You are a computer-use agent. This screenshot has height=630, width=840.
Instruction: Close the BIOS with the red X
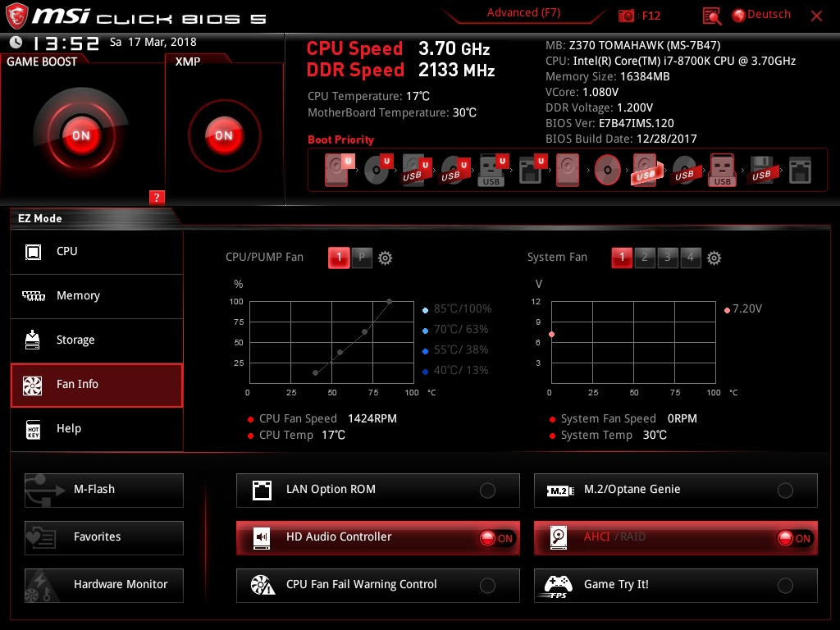click(816, 16)
